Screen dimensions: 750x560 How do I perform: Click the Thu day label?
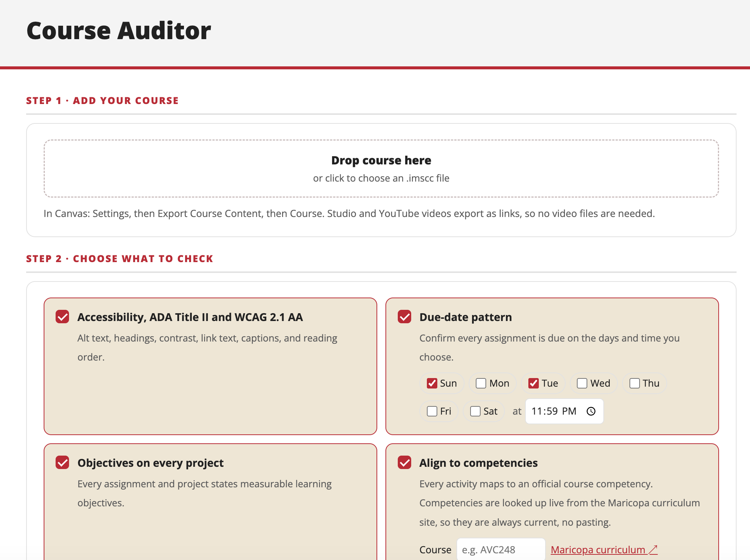click(651, 383)
